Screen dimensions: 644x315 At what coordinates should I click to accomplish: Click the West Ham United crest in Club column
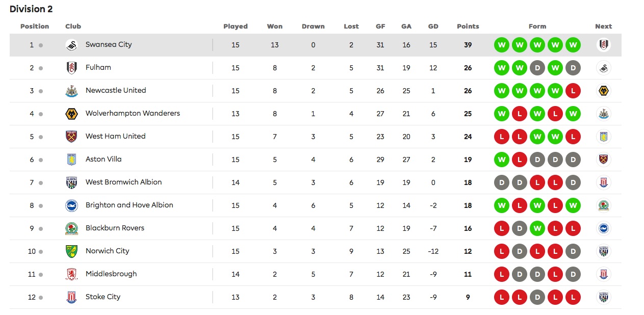click(71, 137)
